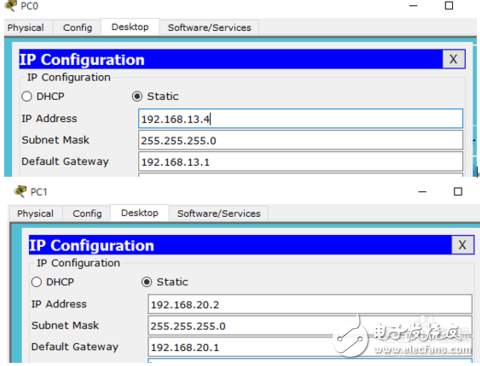480x366 pixels.
Task: Click PC1 Default Gateway field 192.168.20.1
Action: tap(310, 347)
